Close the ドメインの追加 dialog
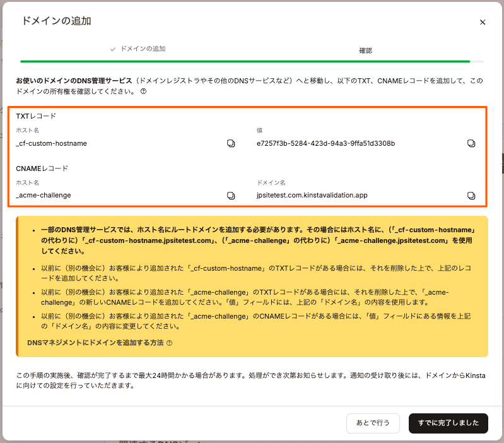The height and width of the screenshot is (443, 504). (483, 22)
